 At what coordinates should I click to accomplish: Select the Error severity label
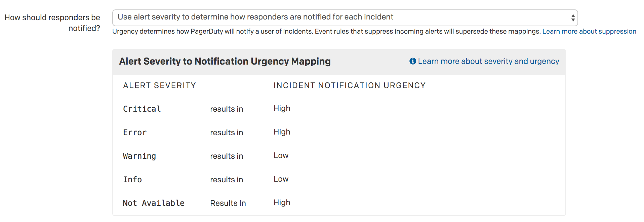pos(135,133)
